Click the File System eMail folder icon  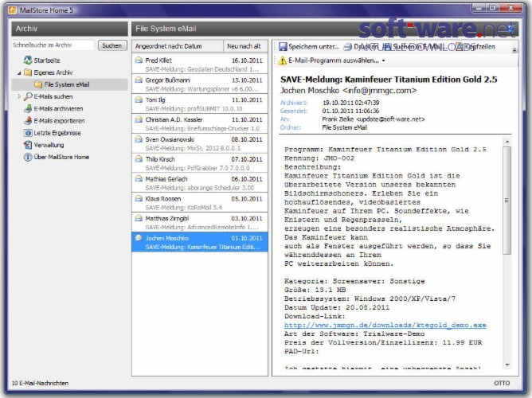tap(38, 84)
